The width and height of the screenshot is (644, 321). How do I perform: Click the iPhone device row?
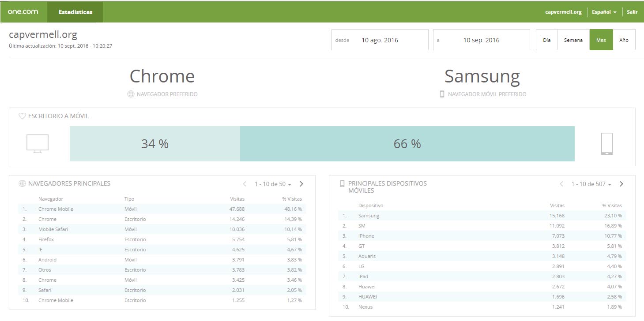tap(482, 236)
